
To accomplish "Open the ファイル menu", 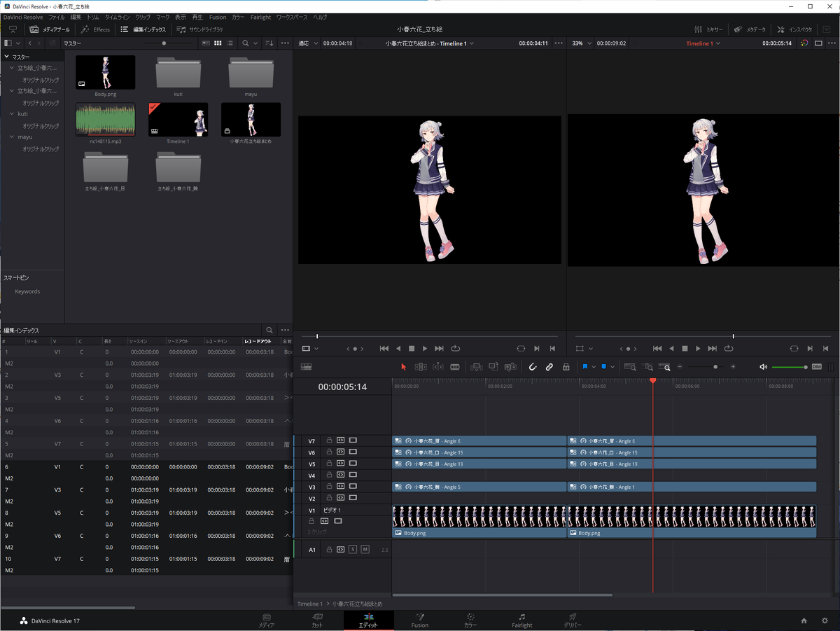I will (x=57, y=17).
